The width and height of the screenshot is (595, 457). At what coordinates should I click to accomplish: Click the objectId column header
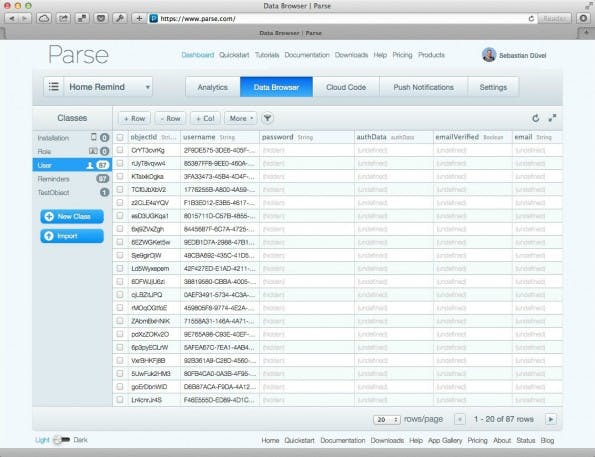click(x=154, y=137)
